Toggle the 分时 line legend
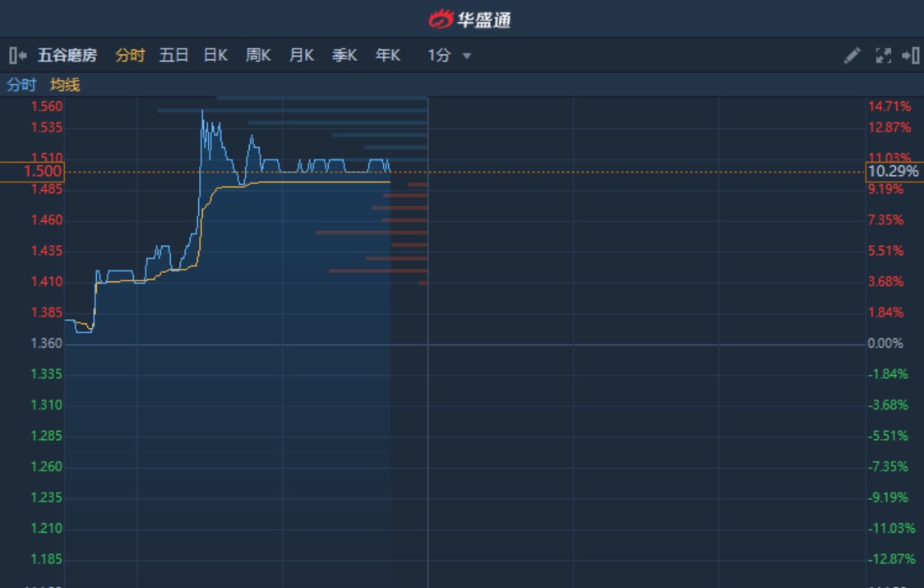The image size is (924, 588). point(21,85)
